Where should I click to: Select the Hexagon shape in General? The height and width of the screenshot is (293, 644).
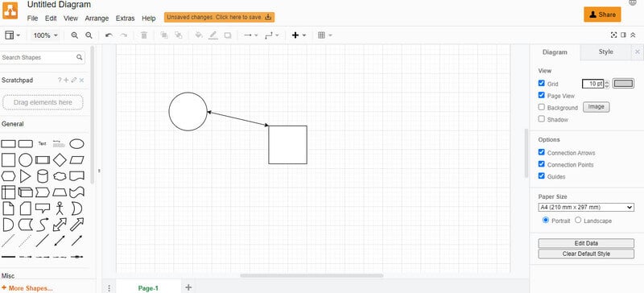8,176
